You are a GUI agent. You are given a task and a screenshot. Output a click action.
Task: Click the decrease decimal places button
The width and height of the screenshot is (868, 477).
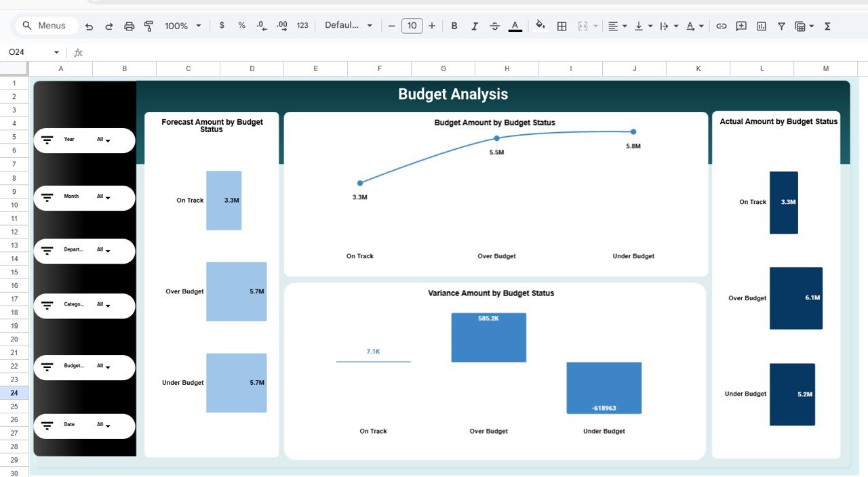pos(261,26)
